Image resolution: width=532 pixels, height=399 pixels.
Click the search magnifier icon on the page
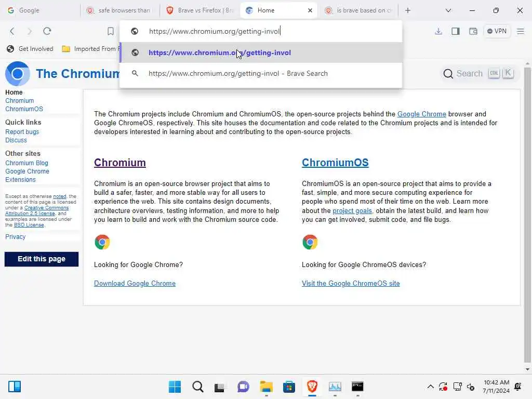(x=448, y=74)
